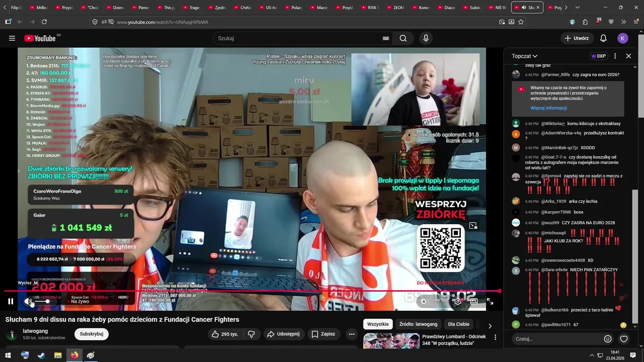644x362 pixels.
Task: Enter fullscreen mode in the player
Action: pos(490,301)
